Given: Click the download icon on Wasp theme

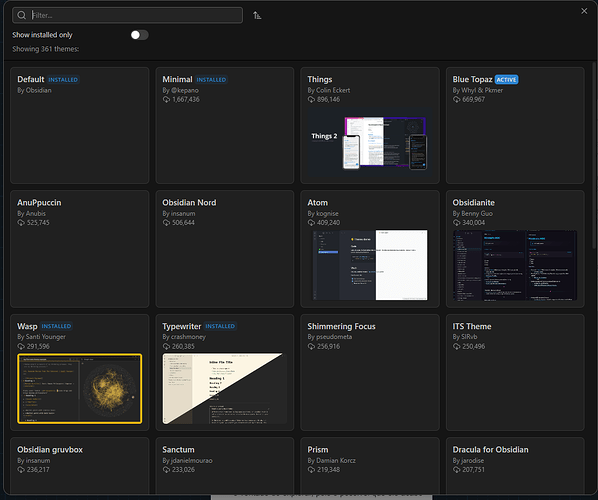Looking at the screenshot, I should coord(21,346).
